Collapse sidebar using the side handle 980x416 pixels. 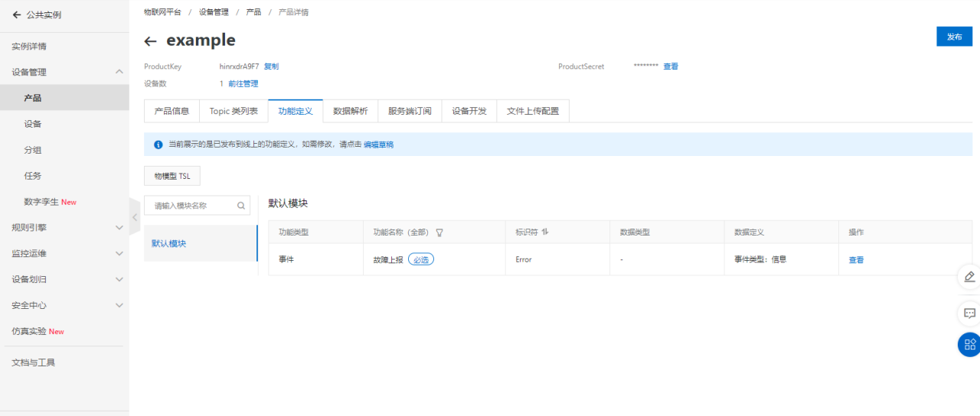pyautogui.click(x=135, y=217)
